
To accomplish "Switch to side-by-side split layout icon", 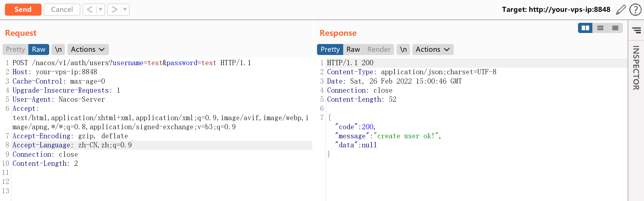I will click(585, 28).
